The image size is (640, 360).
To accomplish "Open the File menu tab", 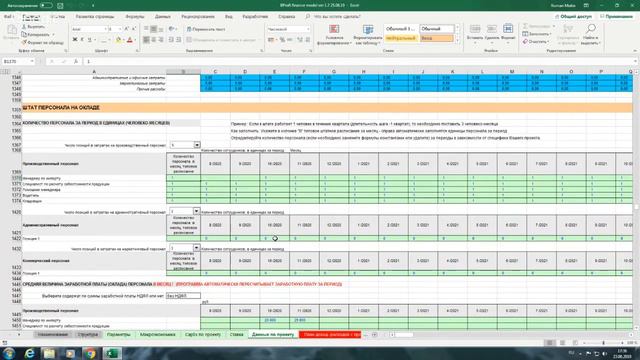I will click(x=8, y=17).
